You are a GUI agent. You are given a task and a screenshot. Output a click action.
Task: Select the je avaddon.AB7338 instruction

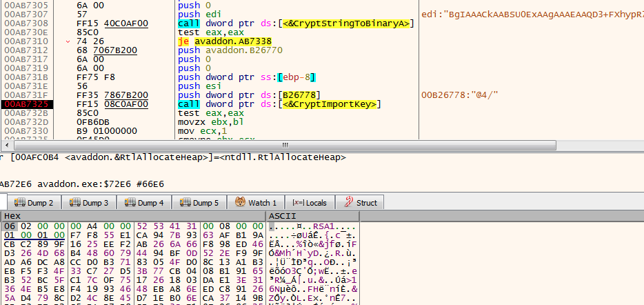point(225,41)
